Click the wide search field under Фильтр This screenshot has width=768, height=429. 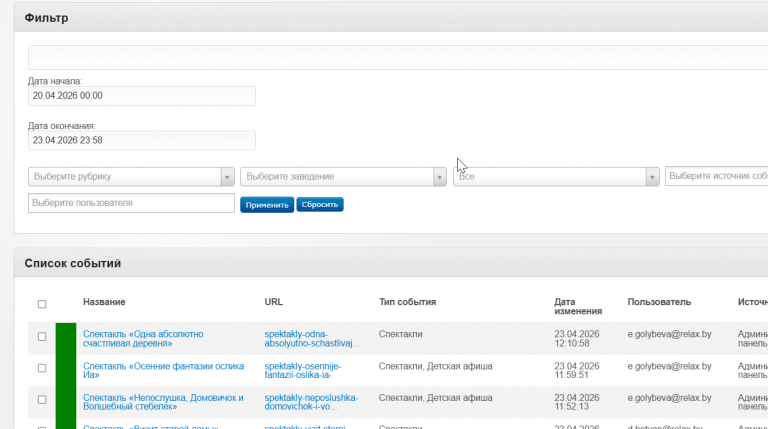click(x=398, y=57)
